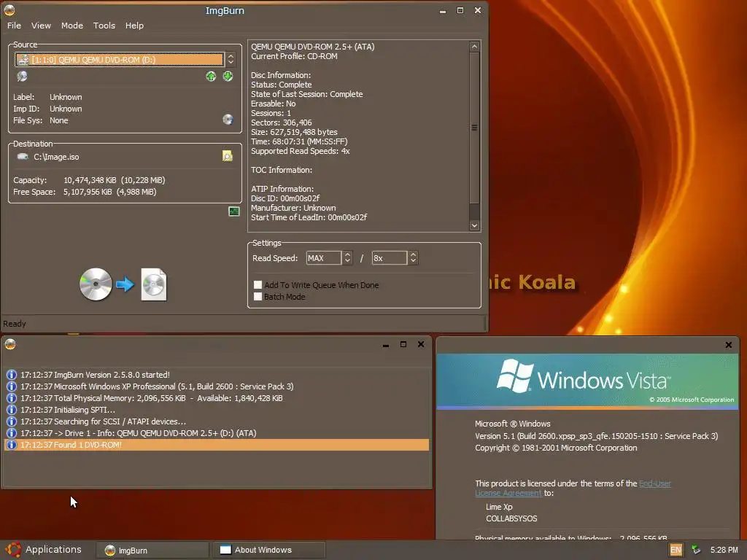Click the disc info scrollbar up arrow

tap(474, 46)
